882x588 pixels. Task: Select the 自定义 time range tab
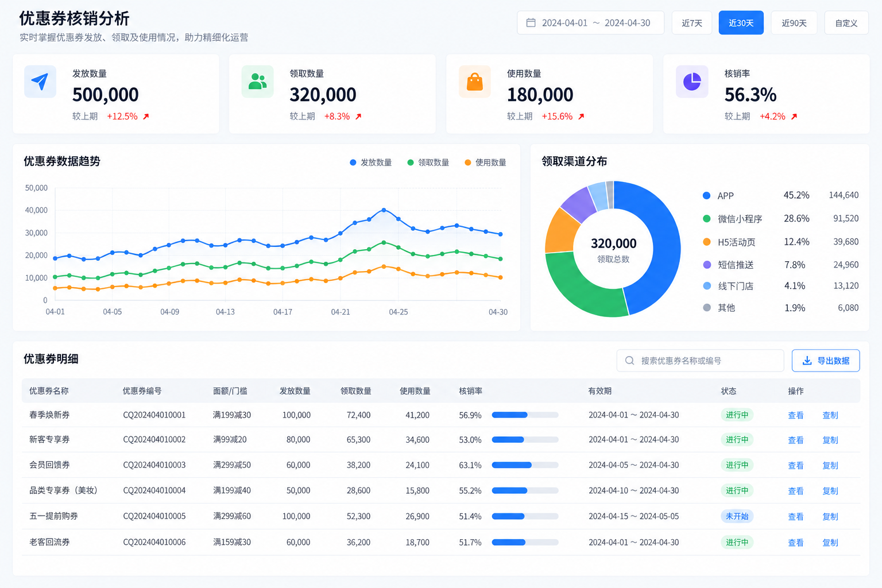click(846, 23)
